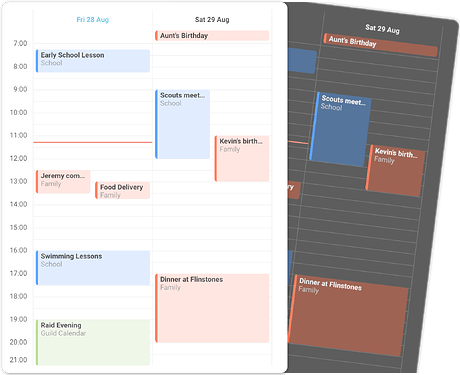Open the Jeremy com... Family event
Image resolution: width=460 pixels, height=375 pixels.
63,182
